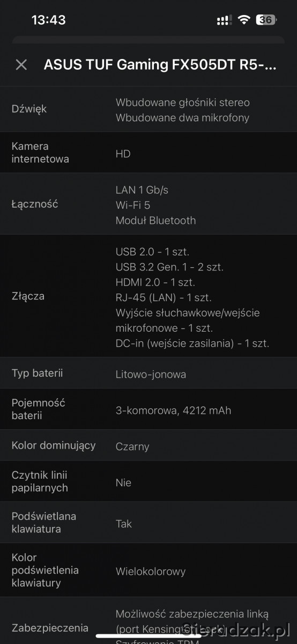The image size is (297, 644).
Task: Tap the ASUS TUF Gaming FX505DT title
Action: tap(161, 65)
